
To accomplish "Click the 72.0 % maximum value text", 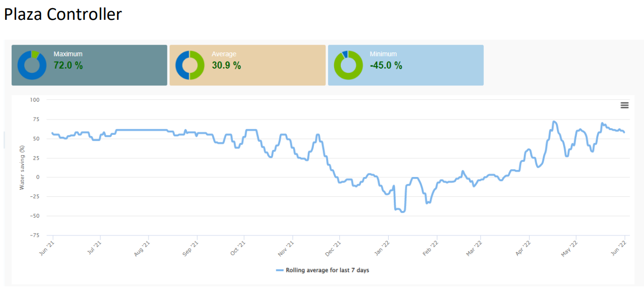I will click(68, 65).
